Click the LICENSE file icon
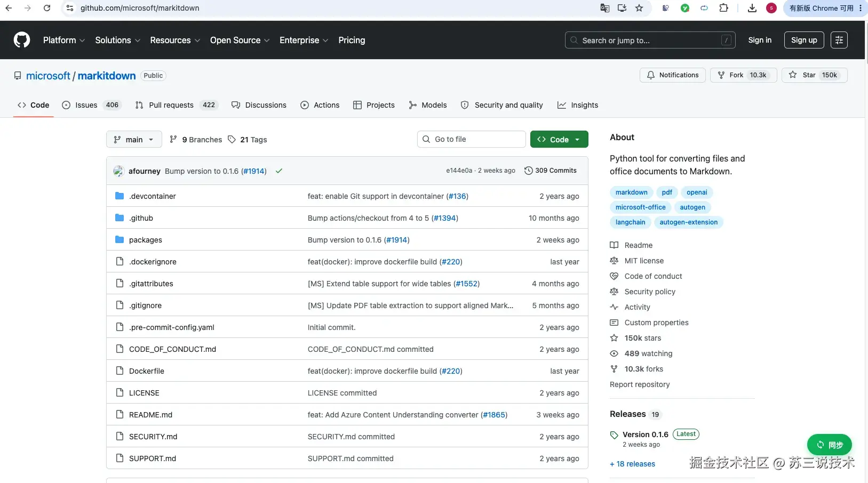 point(120,393)
